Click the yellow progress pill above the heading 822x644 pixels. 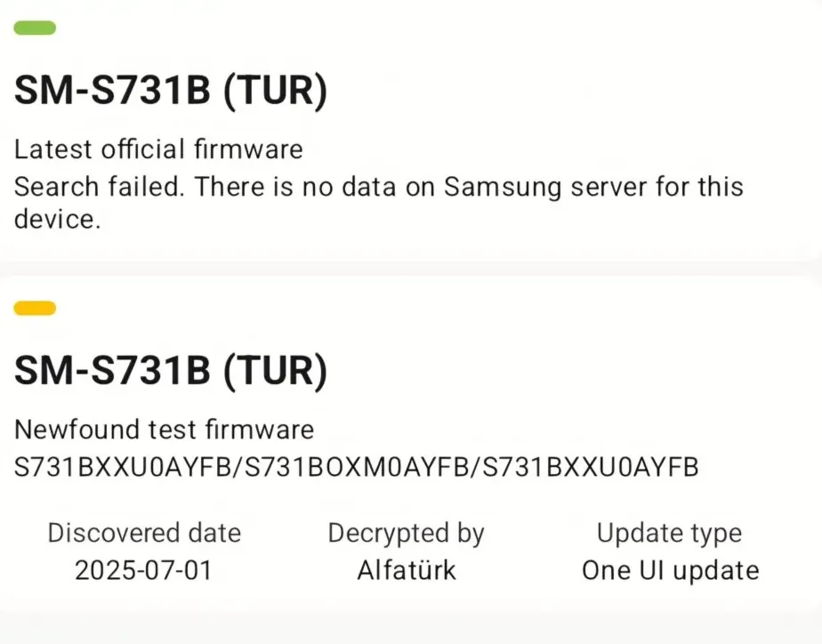click(34, 308)
